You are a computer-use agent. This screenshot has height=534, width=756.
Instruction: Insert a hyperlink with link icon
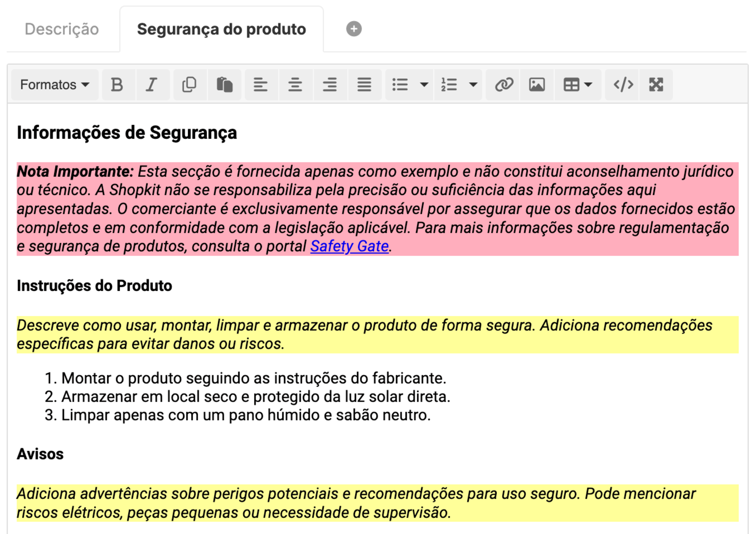(x=504, y=85)
